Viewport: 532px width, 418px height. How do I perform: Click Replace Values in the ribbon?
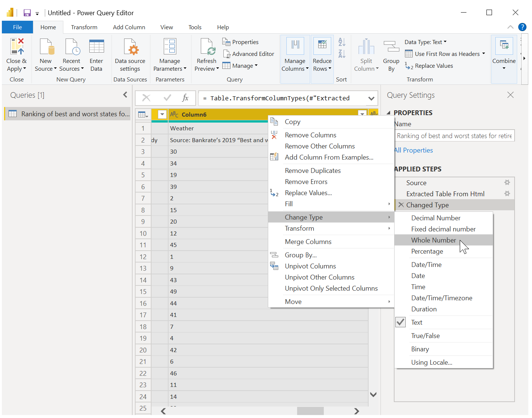pos(429,66)
